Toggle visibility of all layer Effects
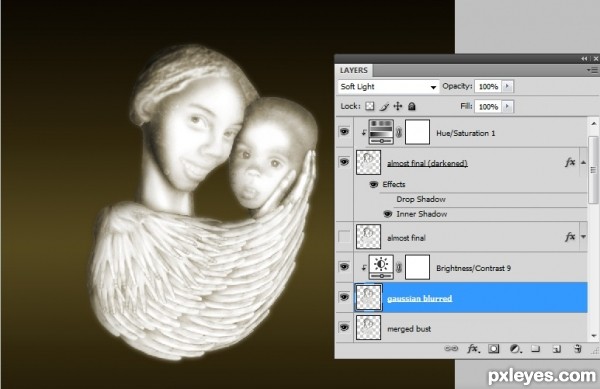This screenshot has width=600, height=389. pos(373,185)
